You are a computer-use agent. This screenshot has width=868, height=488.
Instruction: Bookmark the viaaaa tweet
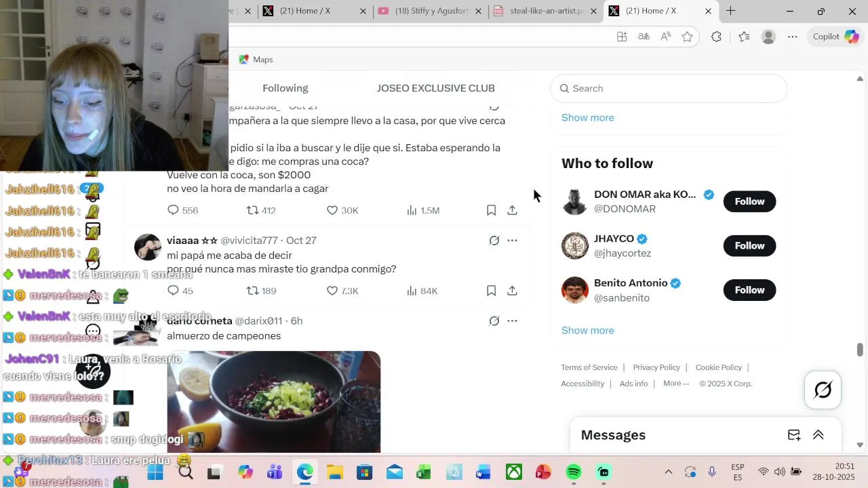(x=491, y=291)
